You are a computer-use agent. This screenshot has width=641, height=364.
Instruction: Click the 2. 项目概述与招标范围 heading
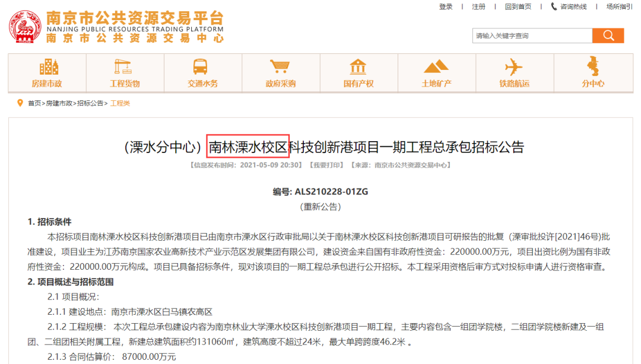coord(70,282)
